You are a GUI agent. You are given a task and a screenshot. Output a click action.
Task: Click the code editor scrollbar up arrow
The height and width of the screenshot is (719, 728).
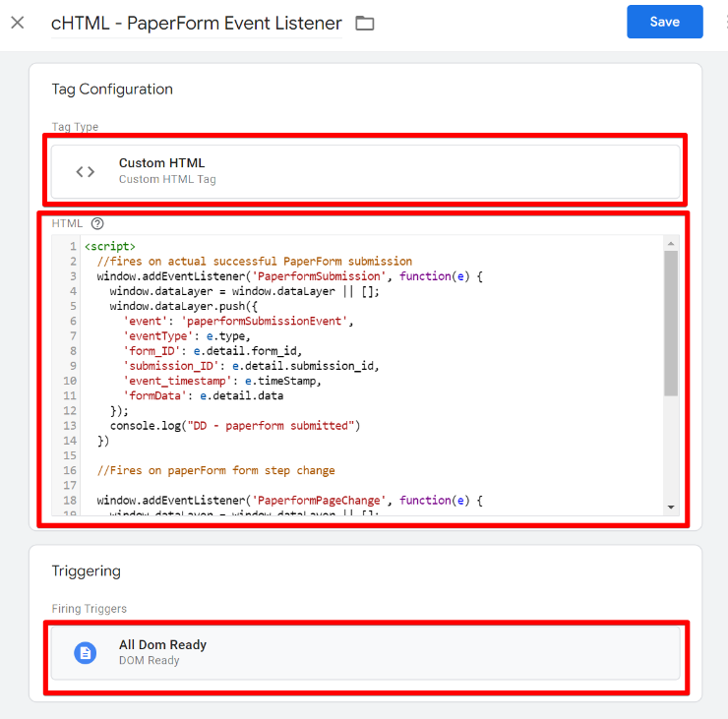pos(671,244)
